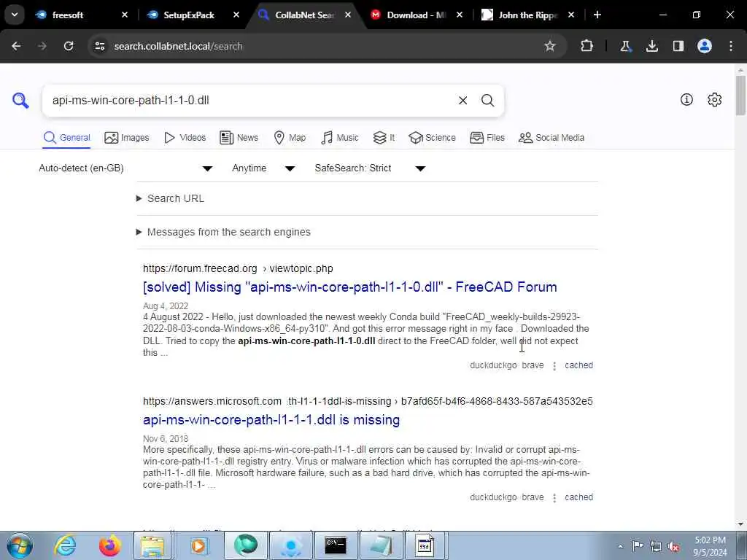
Task: Go forward with the arrow button
Action: coord(42,46)
